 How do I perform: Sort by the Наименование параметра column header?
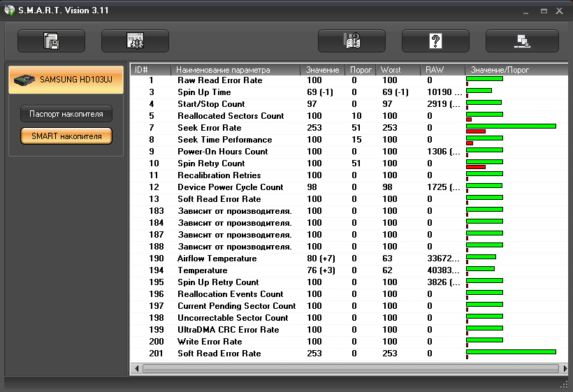[x=235, y=69]
